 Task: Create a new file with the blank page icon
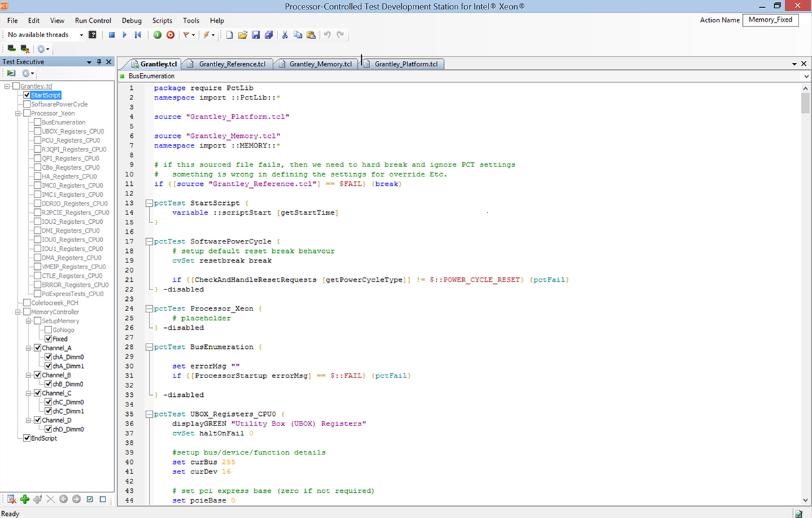pos(229,34)
